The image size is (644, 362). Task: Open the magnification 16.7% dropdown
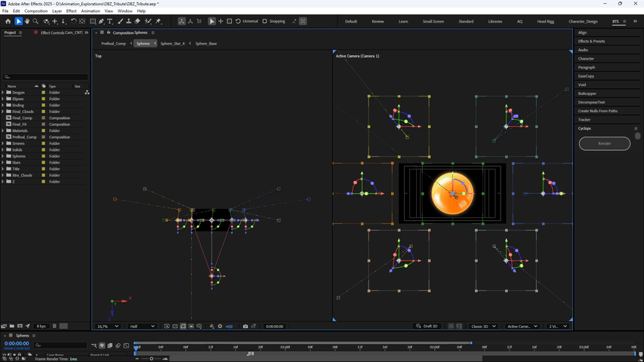click(108, 327)
